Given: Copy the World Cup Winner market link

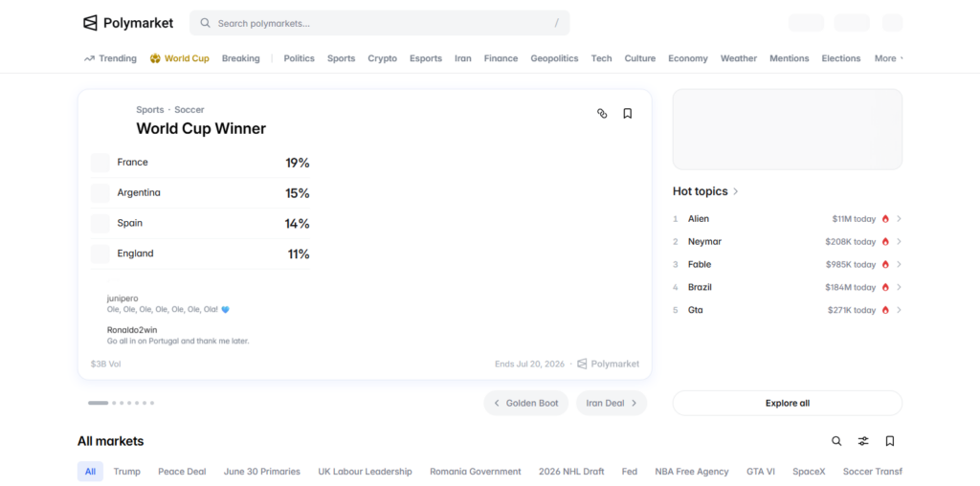Looking at the screenshot, I should (x=602, y=114).
